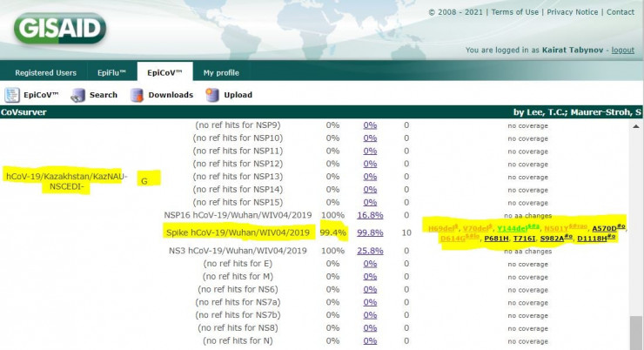Click the 25.8% link in NS3 row
This screenshot has height=350, width=644.
[370, 251]
